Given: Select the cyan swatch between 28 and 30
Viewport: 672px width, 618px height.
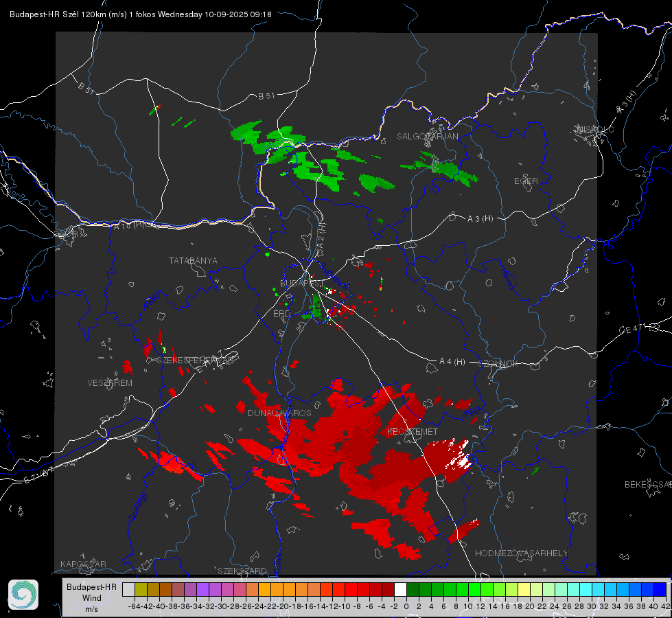Looking at the screenshot, I should 586,590.
